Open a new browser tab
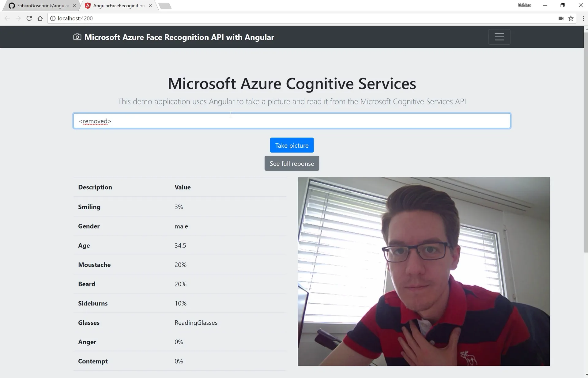This screenshot has height=378, width=588. click(x=165, y=6)
